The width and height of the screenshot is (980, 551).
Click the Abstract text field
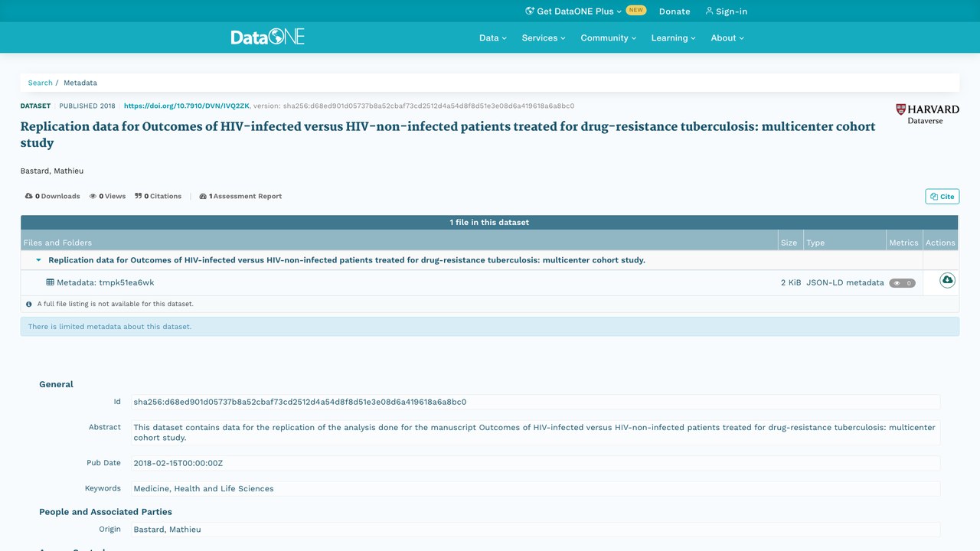point(535,432)
